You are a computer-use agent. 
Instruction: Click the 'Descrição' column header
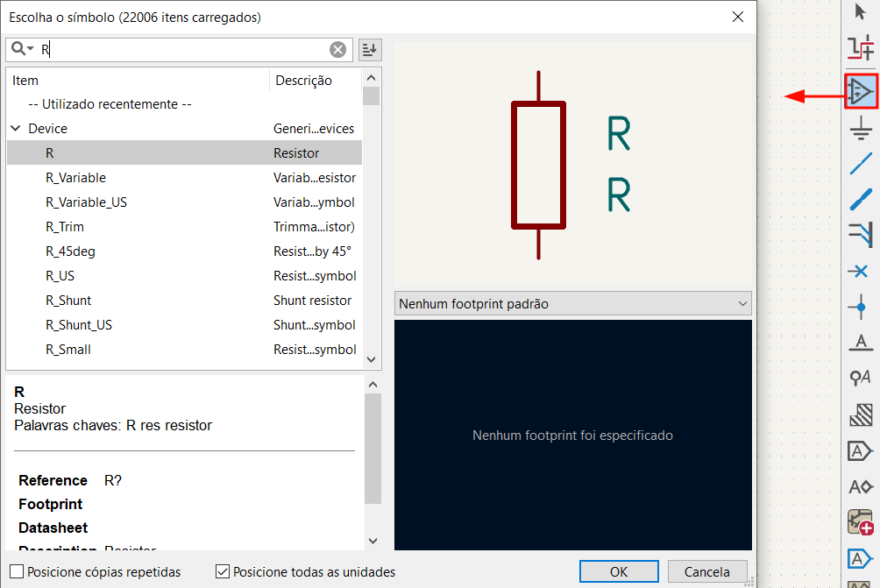pyautogui.click(x=316, y=81)
